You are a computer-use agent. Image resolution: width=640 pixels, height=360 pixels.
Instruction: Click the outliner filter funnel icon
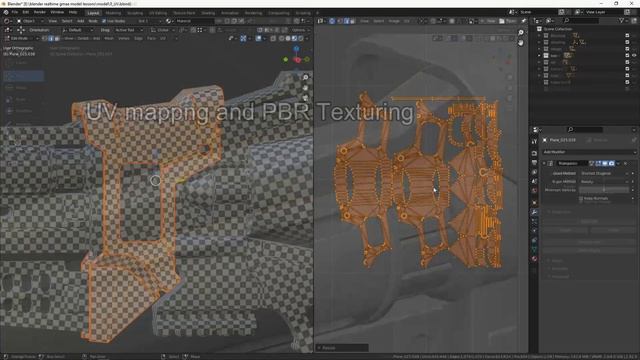[621, 20]
